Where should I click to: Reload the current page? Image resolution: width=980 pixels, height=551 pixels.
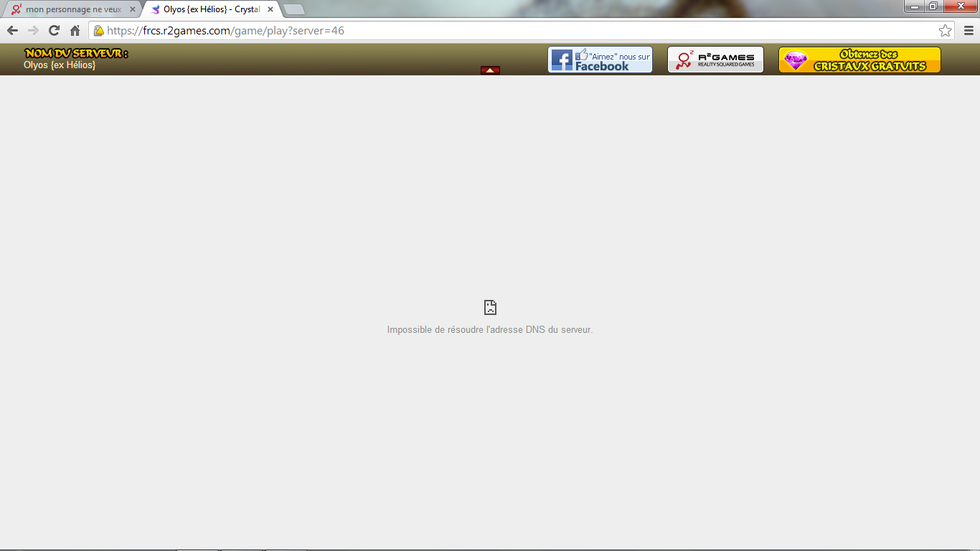pyautogui.click(x=54, y=31)
